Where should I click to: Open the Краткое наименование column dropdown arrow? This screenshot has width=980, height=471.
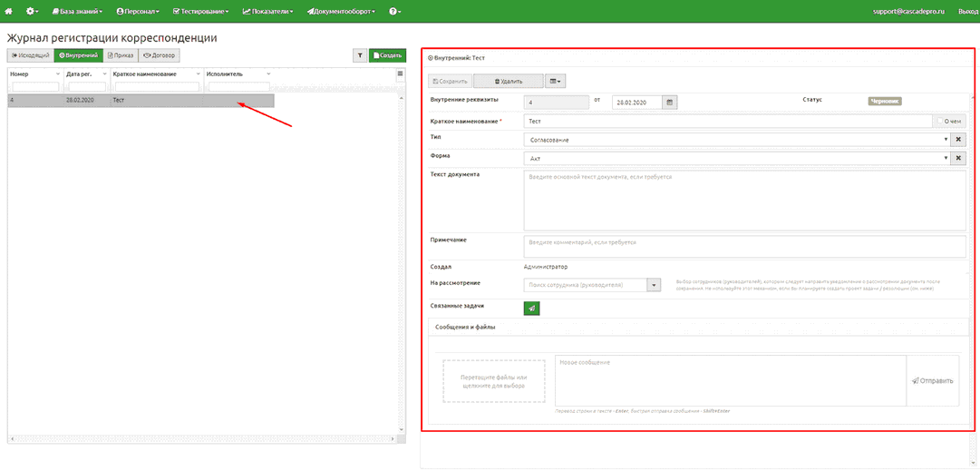click(198, 74)
